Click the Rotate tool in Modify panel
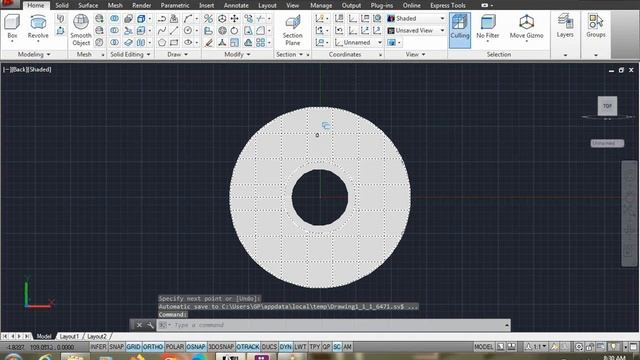Image resolution: width=640 pixels, height=360 pixels. (x=235, y=31)
